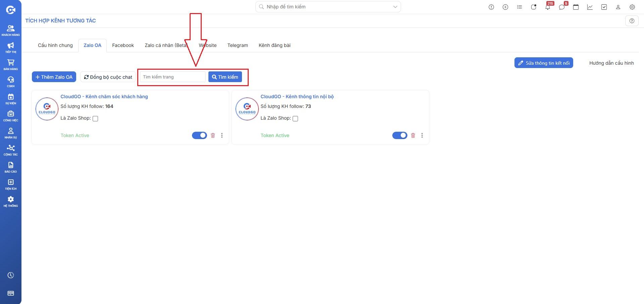Delete CloudGO Kênh chăm sóc khách hàng
The width and height of the screenshot is (644, 304).
tap(213, 135)
